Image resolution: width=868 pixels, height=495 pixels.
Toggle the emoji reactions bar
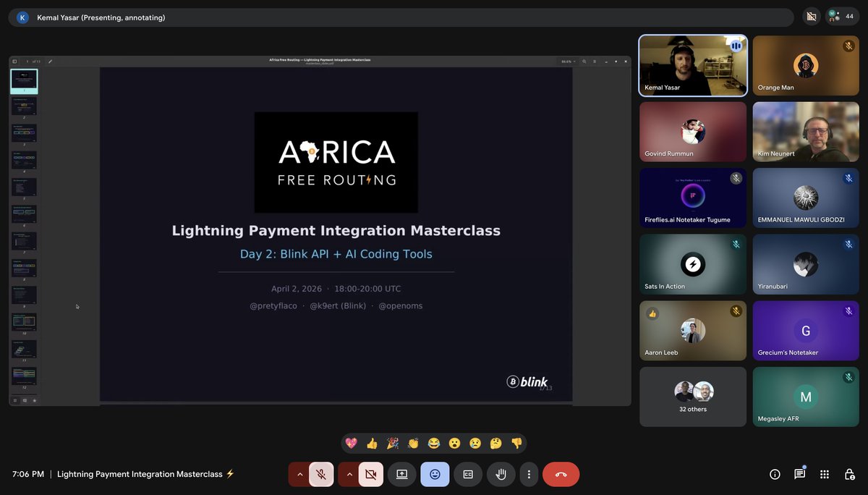pos(435,474)
